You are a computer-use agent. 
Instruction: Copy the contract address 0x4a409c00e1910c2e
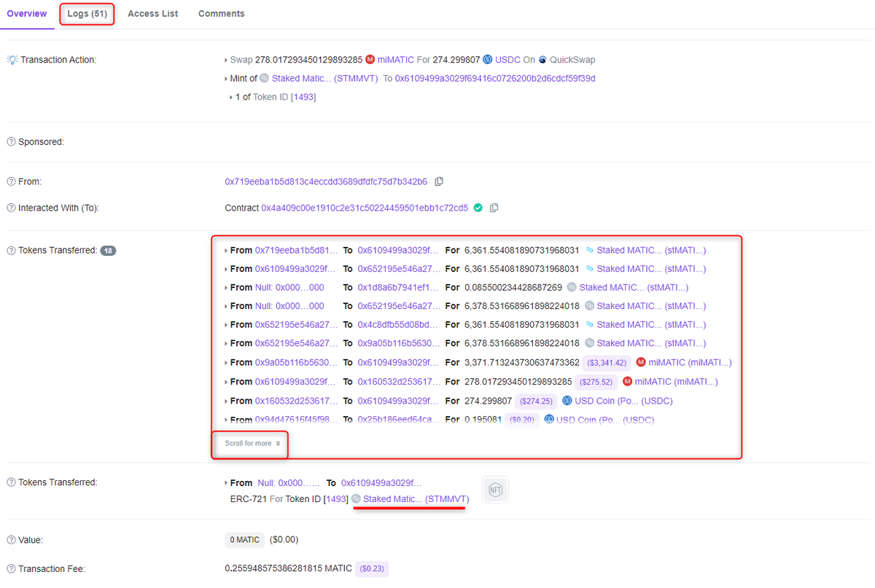pyautogui.click(x=494, y=208)
